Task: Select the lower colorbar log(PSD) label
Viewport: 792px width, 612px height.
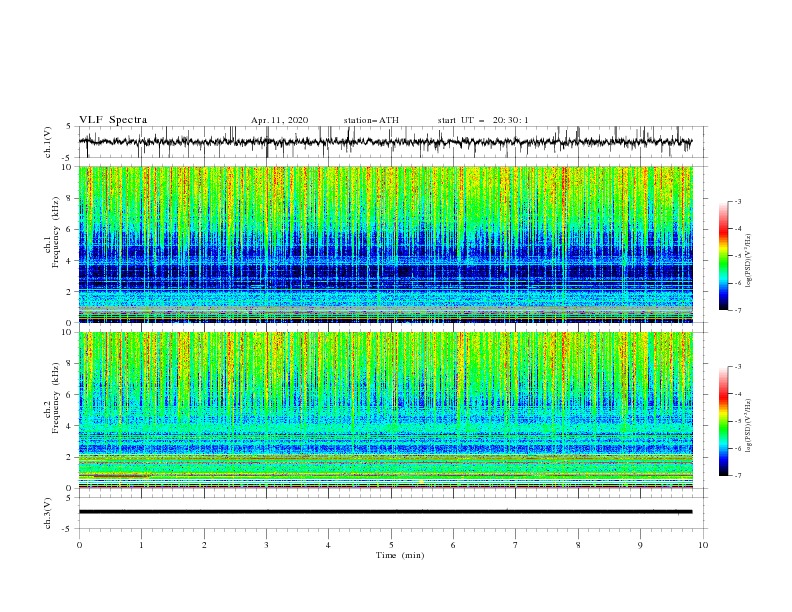Action: click(x=749, y=425)
